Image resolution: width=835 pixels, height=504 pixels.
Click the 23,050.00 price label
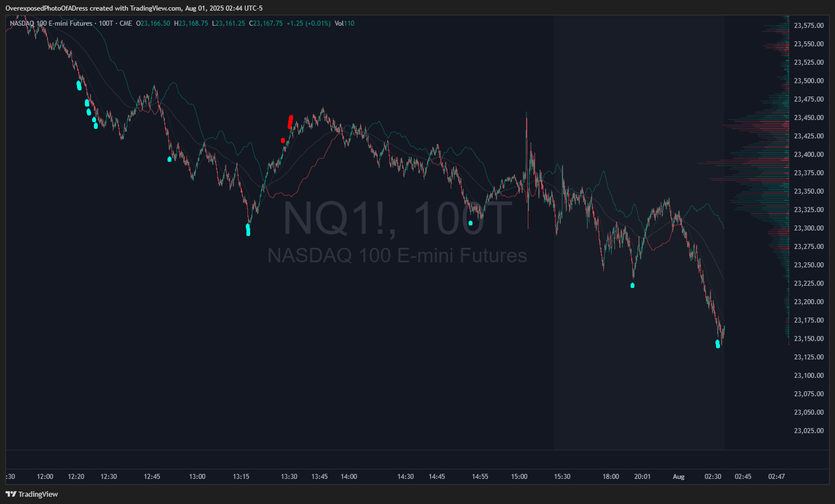809,412
